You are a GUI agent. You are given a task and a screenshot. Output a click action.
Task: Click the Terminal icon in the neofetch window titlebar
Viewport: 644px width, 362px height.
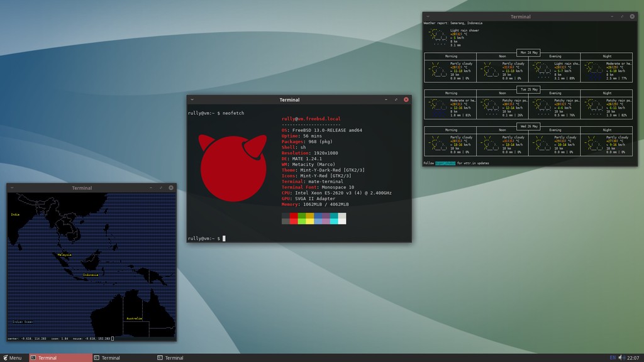[x=192, y=99]
